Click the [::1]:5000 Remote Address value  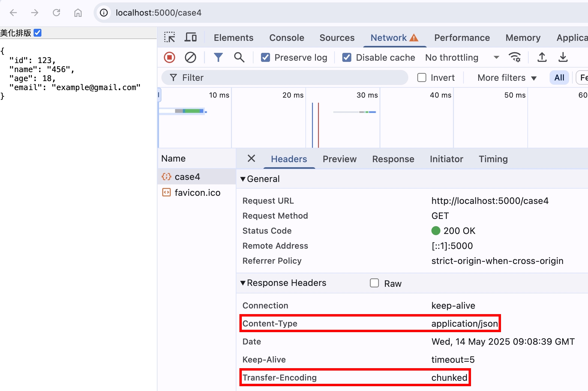click(x=452, y=246)
